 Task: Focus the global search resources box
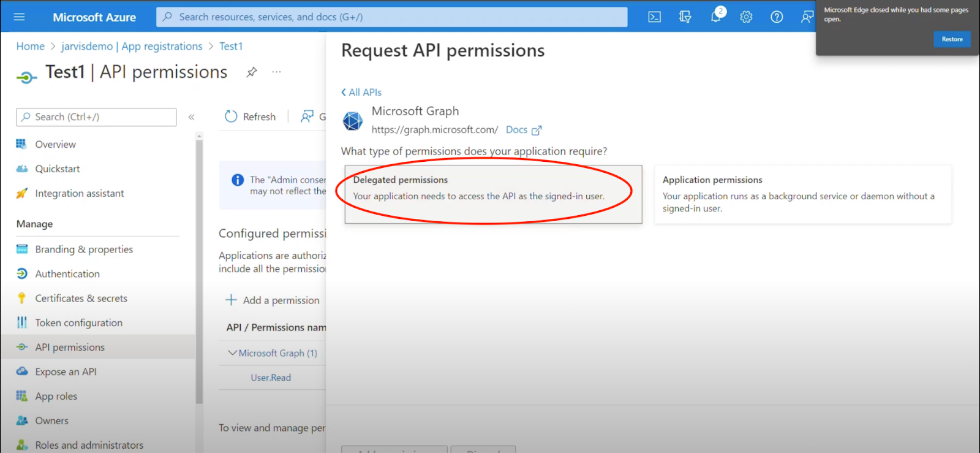tap(392, 17)
